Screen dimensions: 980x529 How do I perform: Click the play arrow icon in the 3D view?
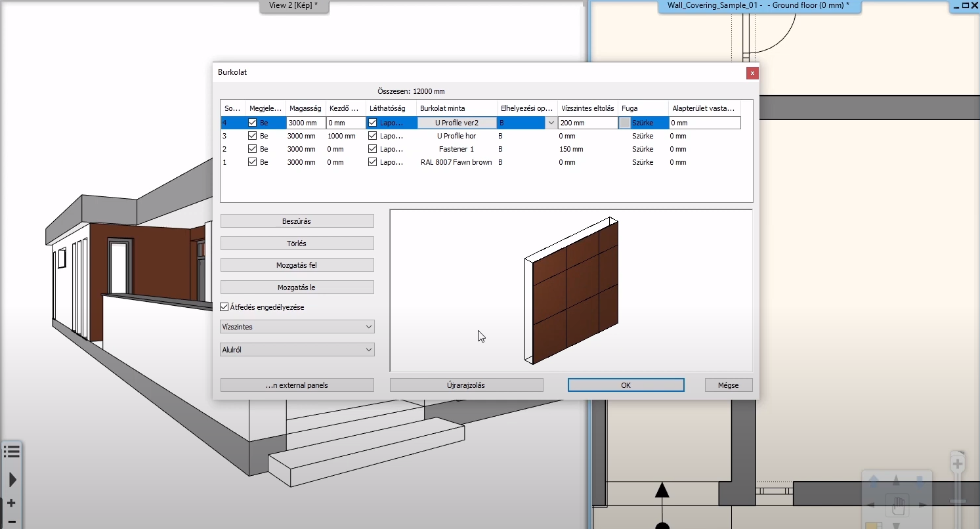pos(12,480)
